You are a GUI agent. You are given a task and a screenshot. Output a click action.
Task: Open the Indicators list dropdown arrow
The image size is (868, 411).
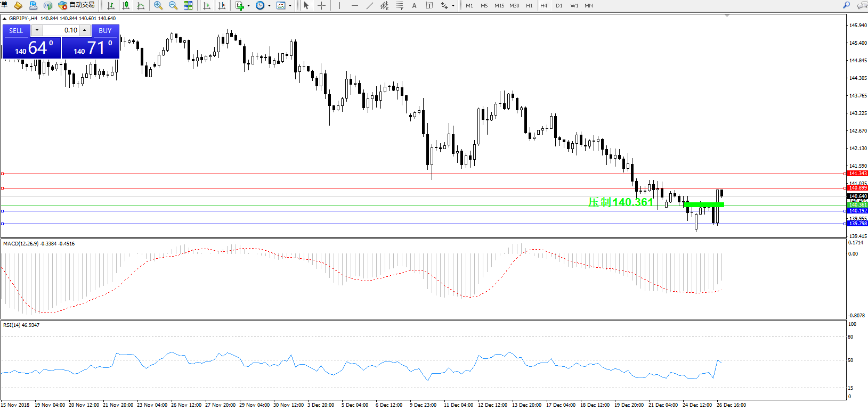coord(249,6)
